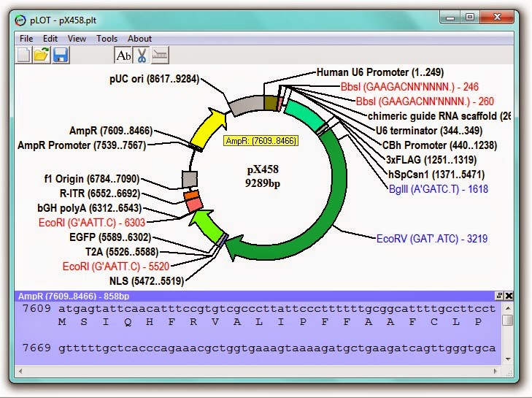Click the EcoRV site 3219 label
Screen dimensions: 532x398
tap(432, 238)
